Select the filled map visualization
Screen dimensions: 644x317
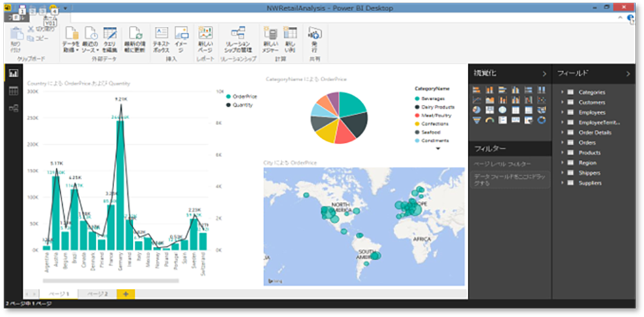click(x=542, y=110)
